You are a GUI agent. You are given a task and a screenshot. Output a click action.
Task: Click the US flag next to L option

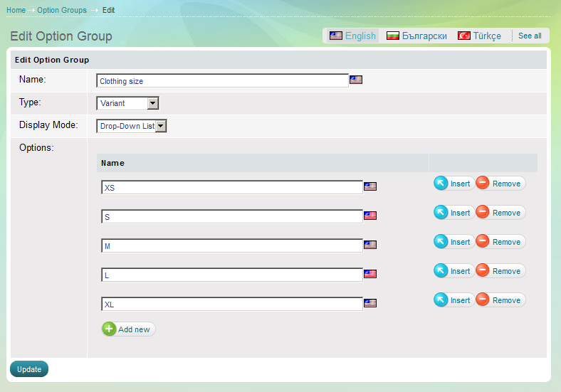[370, 274]
